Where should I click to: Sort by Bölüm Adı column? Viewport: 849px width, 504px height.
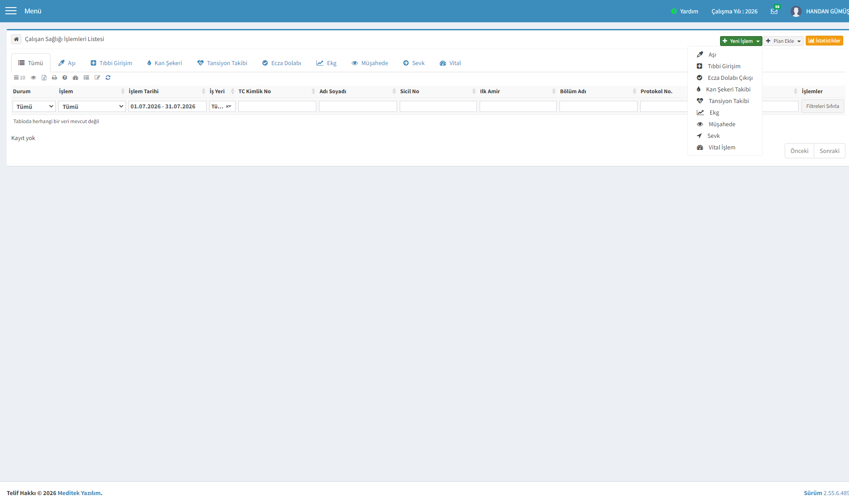tap(634, 91)
